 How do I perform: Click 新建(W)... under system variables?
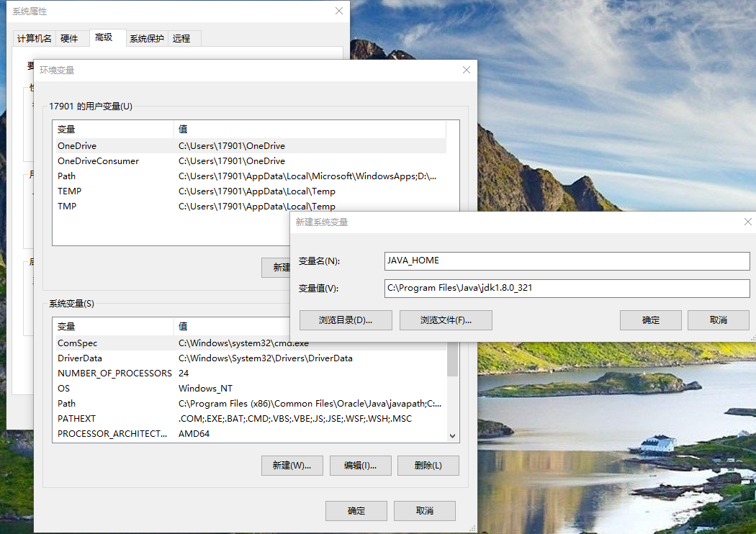pos(292,466)
